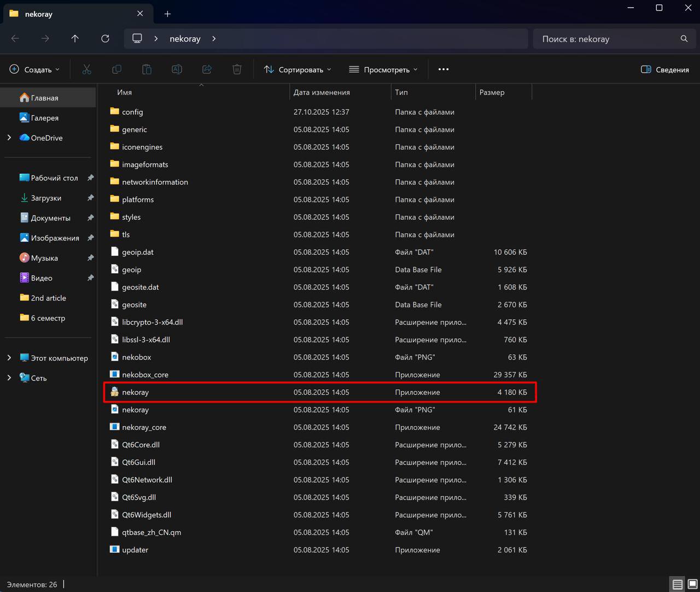Go up one folder level
Viewport: 700px width, 592px height.
pos(75,38)
